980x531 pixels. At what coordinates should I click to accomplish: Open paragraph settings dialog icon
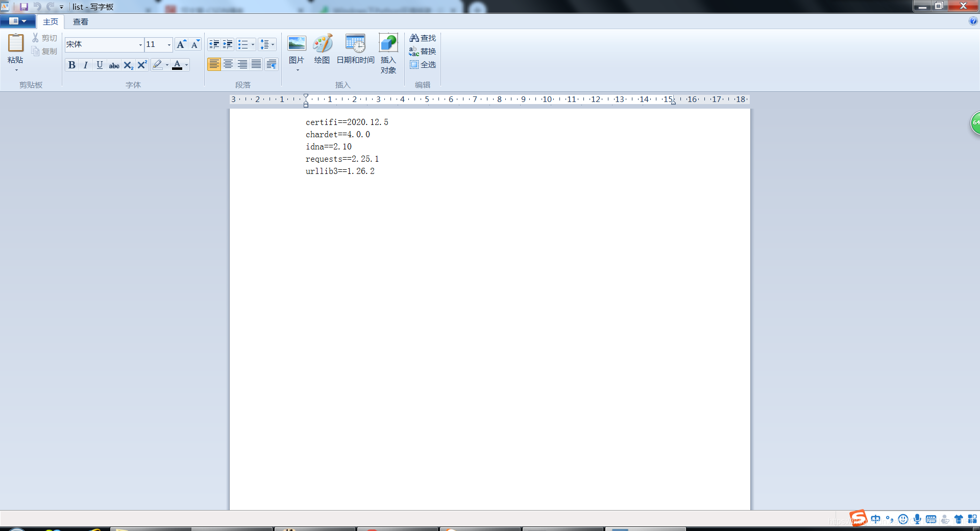[x=272, y=64]
